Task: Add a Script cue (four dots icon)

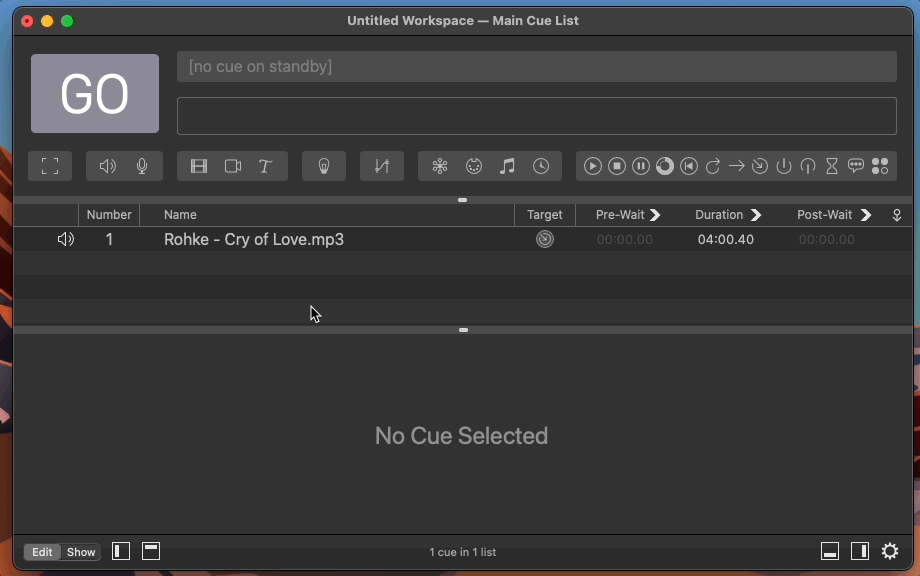Action: click(880, 166)
